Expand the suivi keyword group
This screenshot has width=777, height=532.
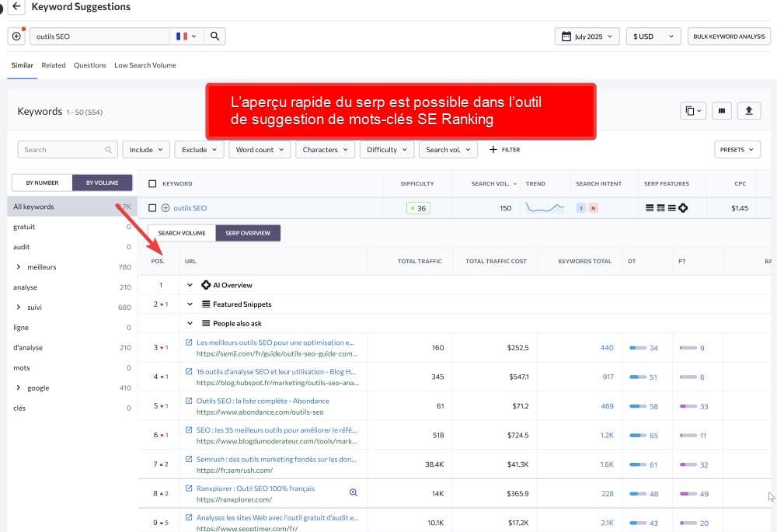(19, 307)
